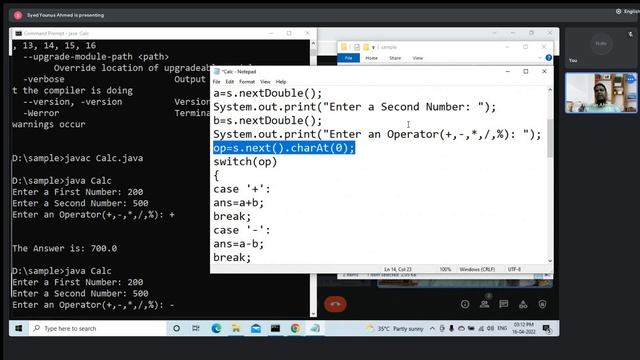Launch Microsoft Edge from the taskbar
Image resolution: width=640 pixels, height=360 pixels.
(x=216, y=328)
